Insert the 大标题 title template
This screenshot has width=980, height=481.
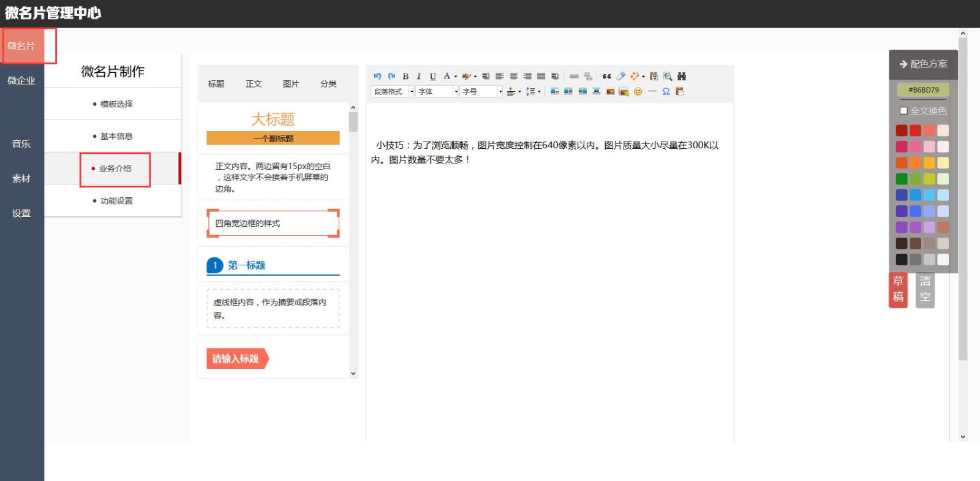tap(273, 119)
